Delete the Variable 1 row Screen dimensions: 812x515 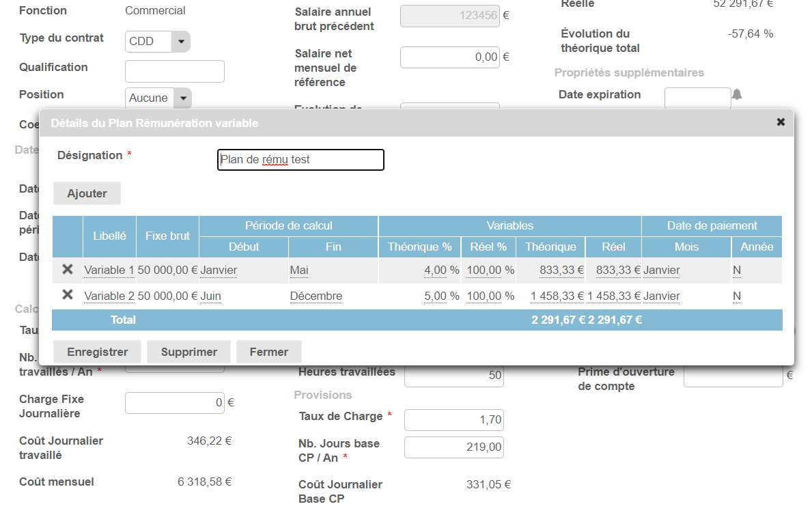68,270
